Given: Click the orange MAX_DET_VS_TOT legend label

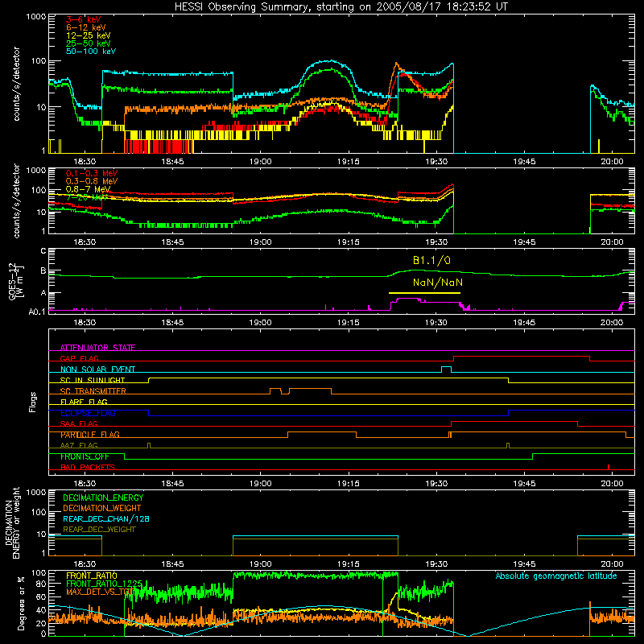Looking at the screenshot, I should tap(98, 592).
